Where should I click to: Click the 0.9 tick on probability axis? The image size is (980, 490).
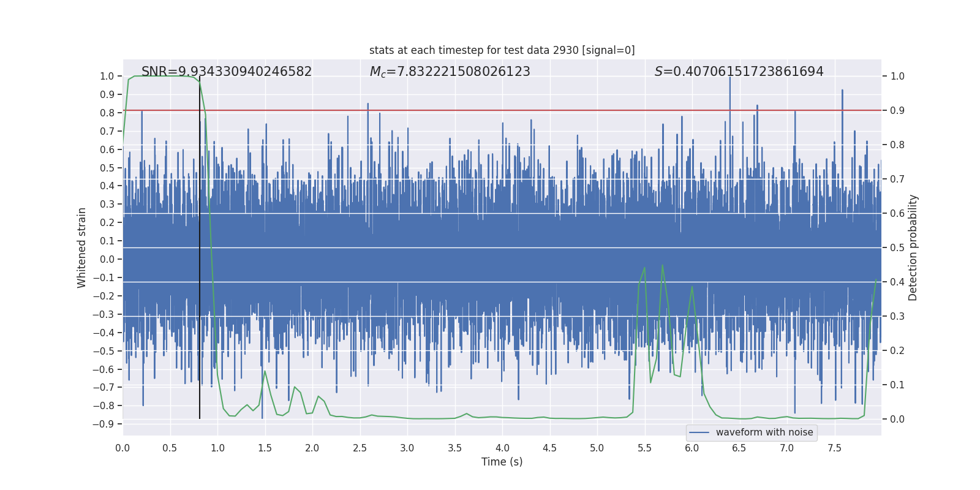[897, 110]
